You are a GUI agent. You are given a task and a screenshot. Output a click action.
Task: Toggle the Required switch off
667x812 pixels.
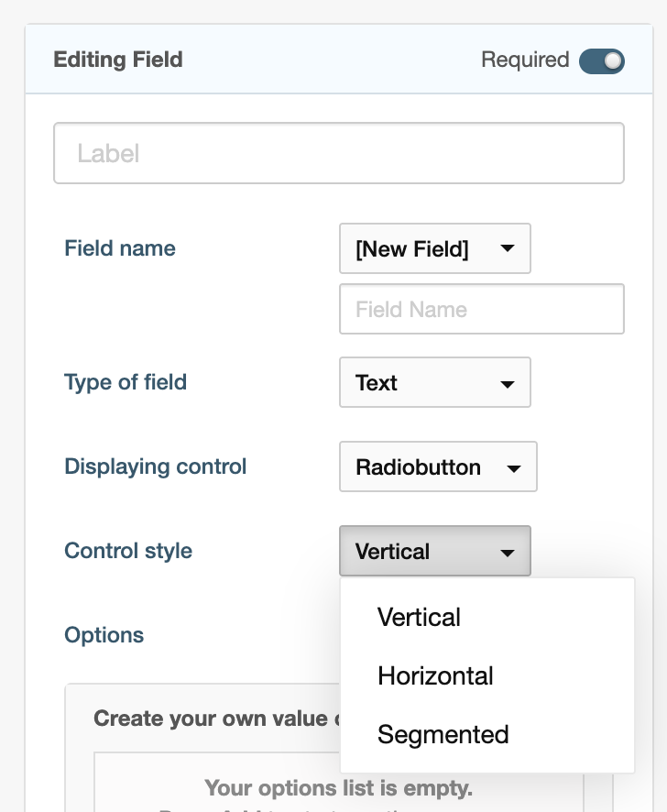pos(601,61)
